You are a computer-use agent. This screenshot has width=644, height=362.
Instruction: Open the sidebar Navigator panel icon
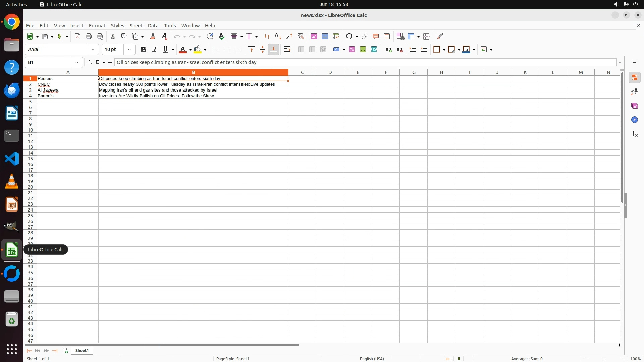coord(634,120)
